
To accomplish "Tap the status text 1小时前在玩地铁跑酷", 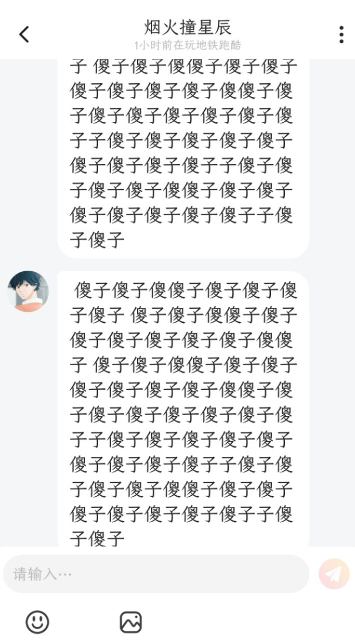I will pos(188,45).
